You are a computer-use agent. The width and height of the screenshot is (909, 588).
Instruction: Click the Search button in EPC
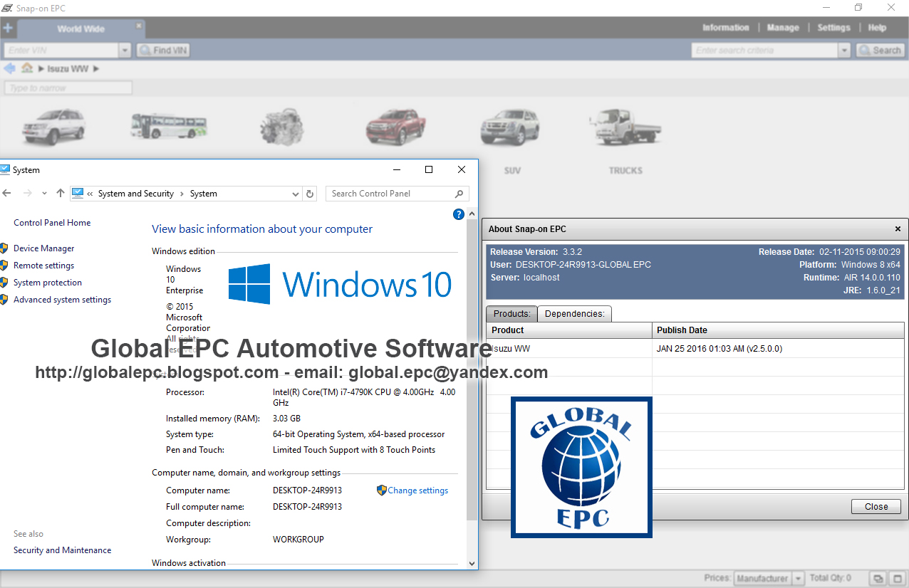pyautogui.click(x=880, y=51)
